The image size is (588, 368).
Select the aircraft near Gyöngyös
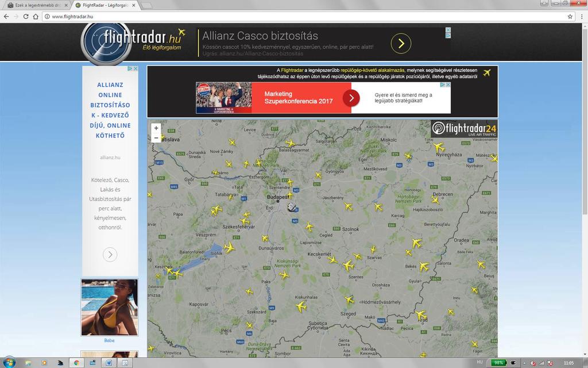coord(318,175)
